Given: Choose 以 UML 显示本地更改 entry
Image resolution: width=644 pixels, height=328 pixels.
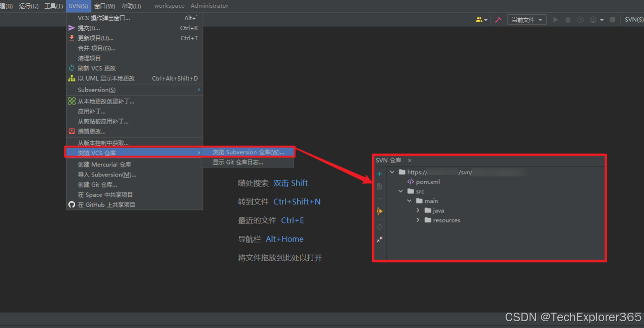Looking at the screenshot, I should coord(134,79).
